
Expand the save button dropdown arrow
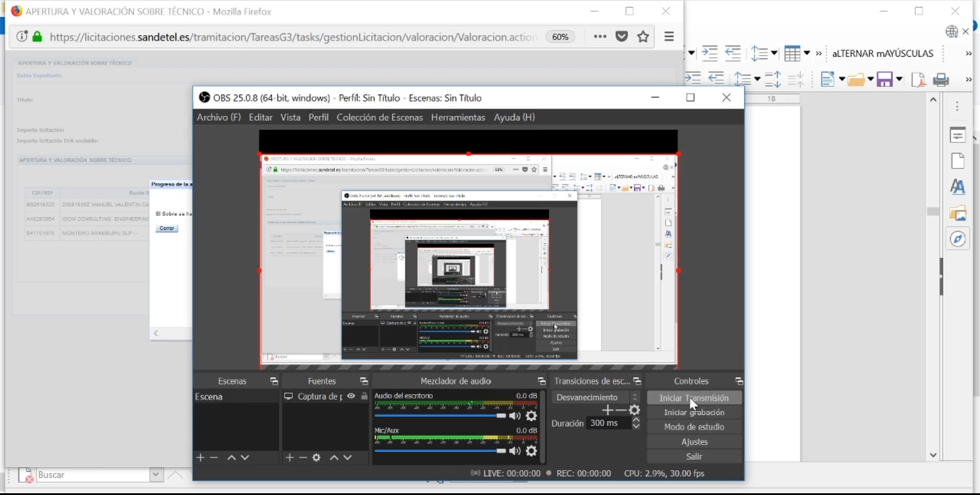pyautogui.click(x=900, y=79)
